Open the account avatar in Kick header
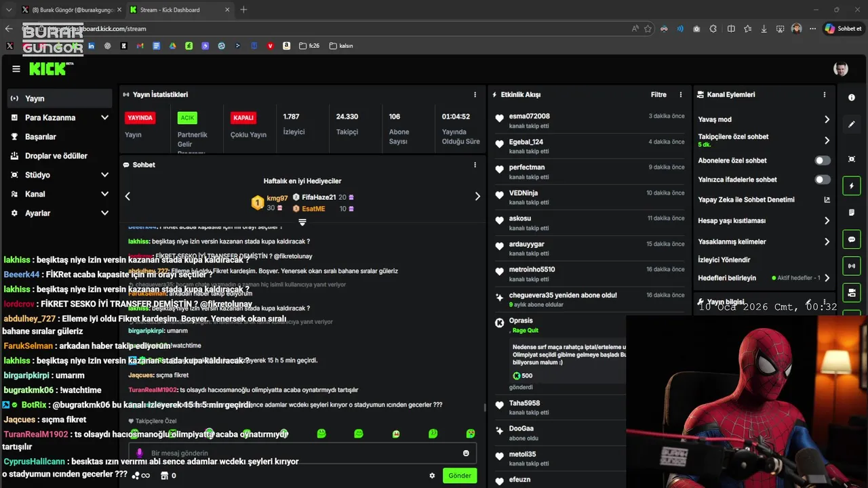Viewport: 868px width, 488px height. coord(840,69)
